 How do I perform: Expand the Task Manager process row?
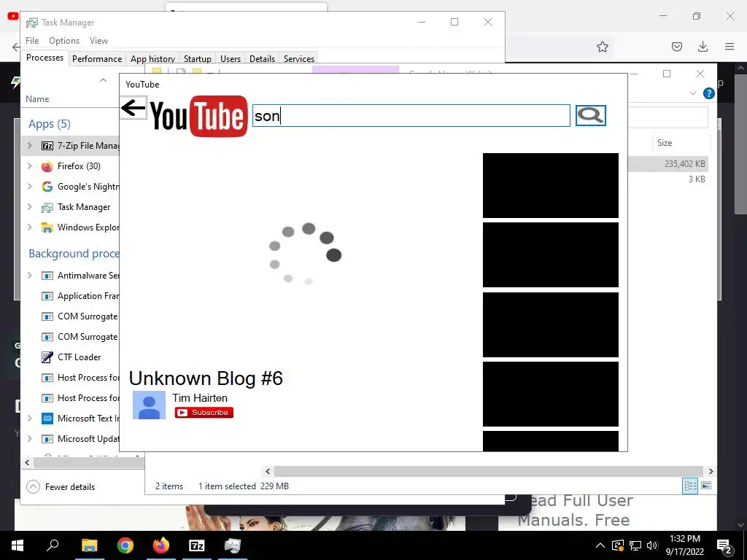point(30,207)
